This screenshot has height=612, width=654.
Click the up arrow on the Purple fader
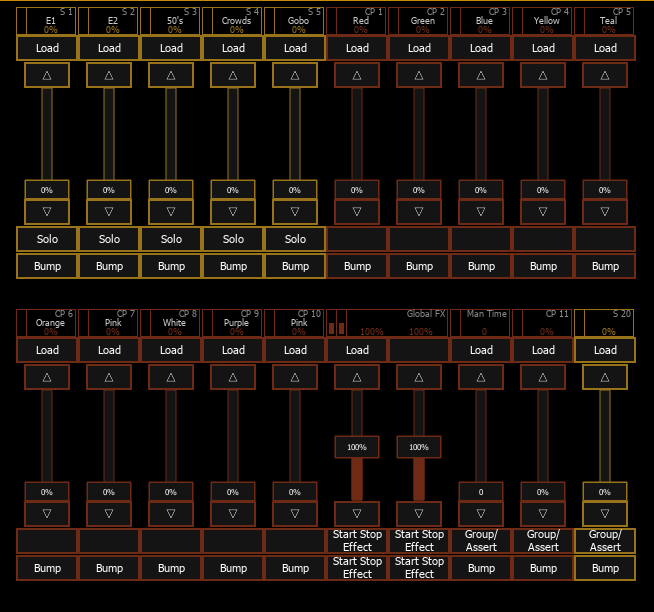(233, 378)
